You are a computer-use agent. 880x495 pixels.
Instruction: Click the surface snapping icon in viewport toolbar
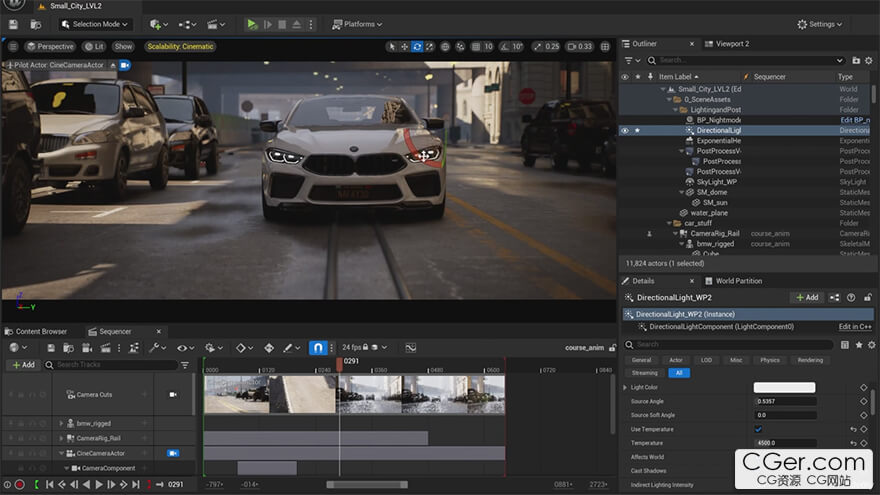pyautogui.click(x=460, y=47)
